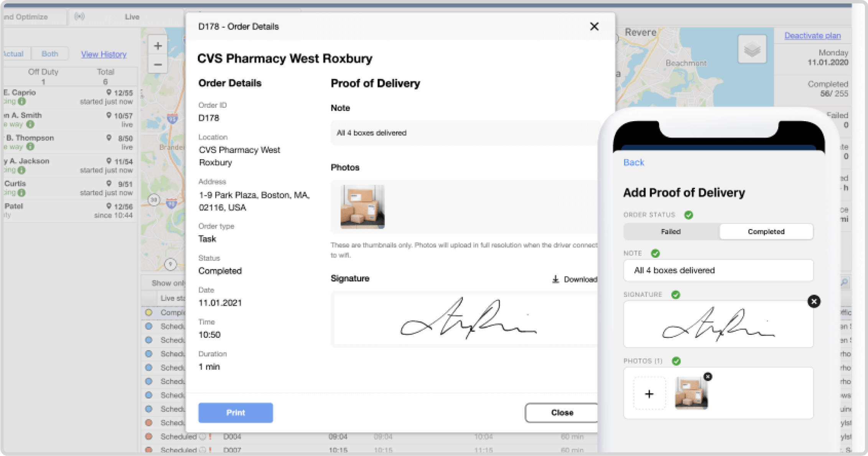Click the Close button in order dialog
Screen dimensions: 868x456
[562, 413]
